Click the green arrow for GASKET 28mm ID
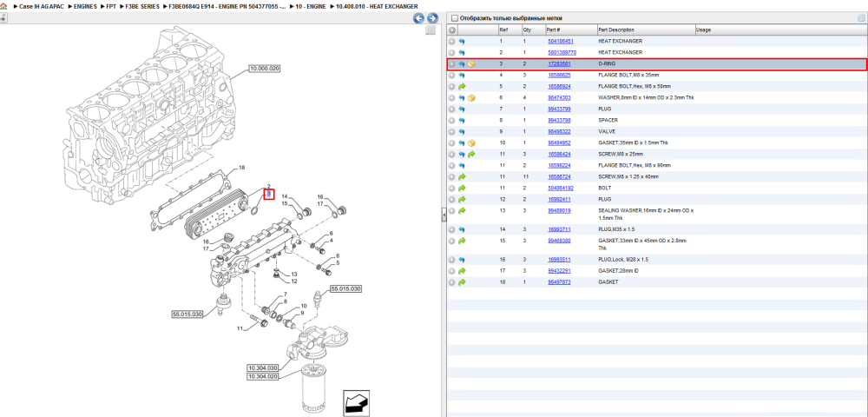This screenshot has width=868, height=417. pyautogui.click(x=462, y=271)
